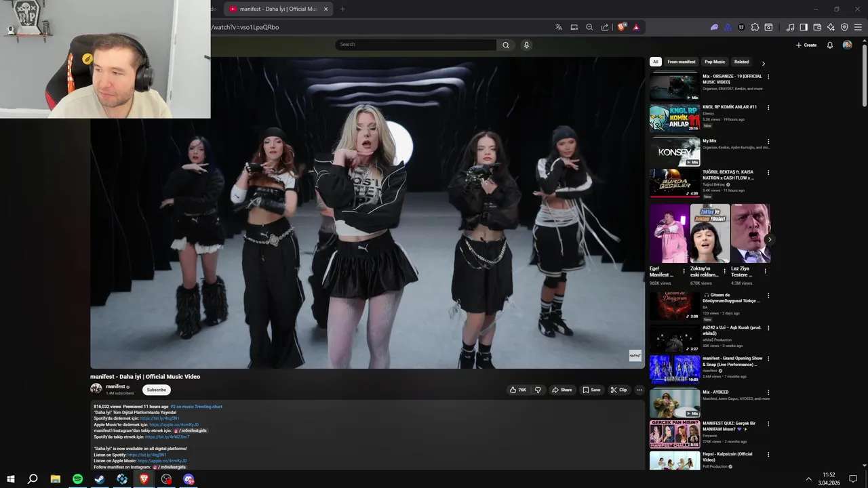Open the My Mix playlist thumbnail
The width and height of the screenshot is (868, 488).
point(675,152)
